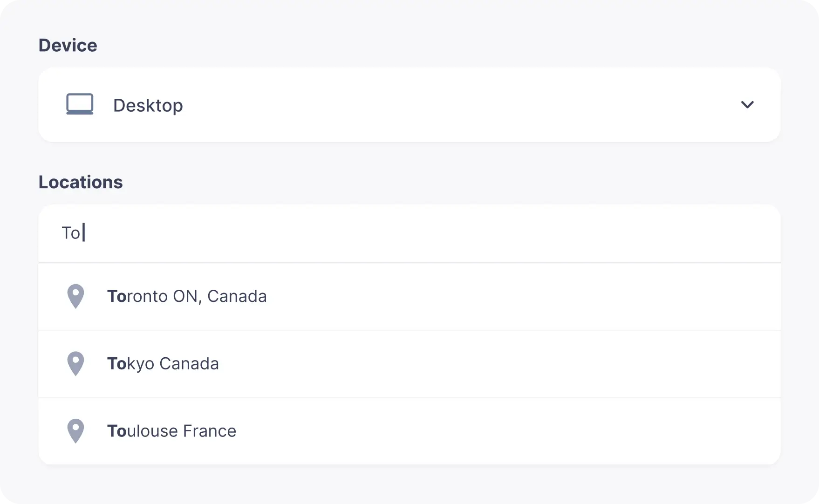Image resolution: width=819 pixels, height=504 pixels.
Task: Click the Locations section heading
Action: 80,182
